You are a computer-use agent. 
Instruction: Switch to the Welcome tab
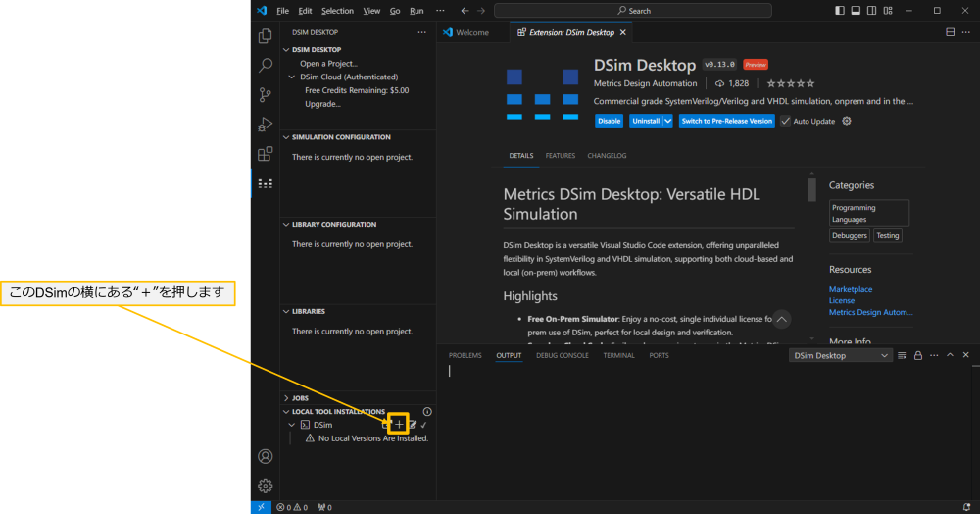pos(472,32)
